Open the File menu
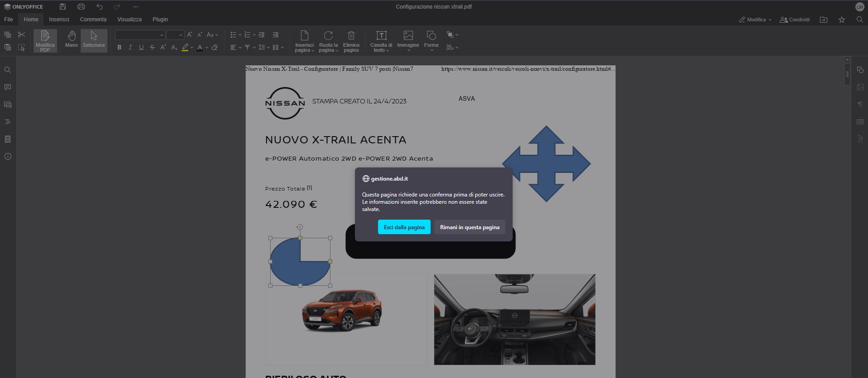The image size is (868, 378). click(9, 20)
